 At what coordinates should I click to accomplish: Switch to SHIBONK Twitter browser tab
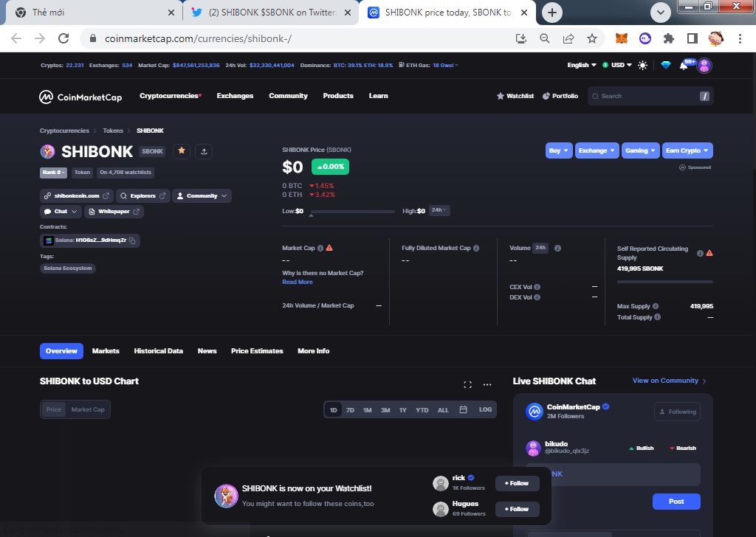click(x=272, y=13)
